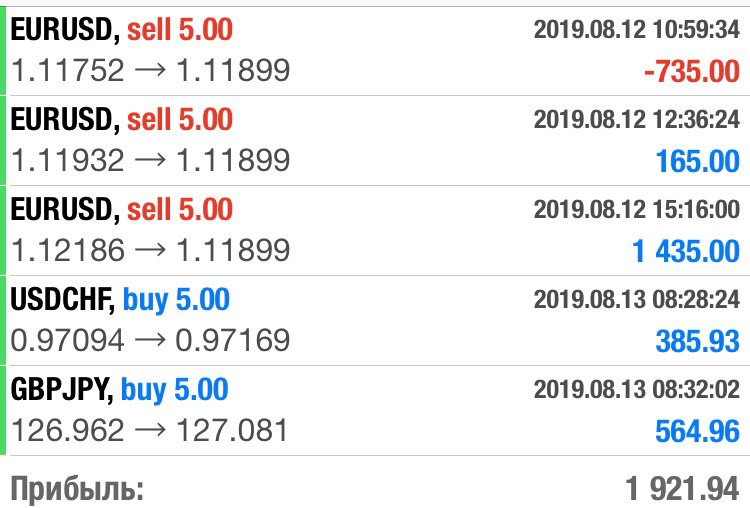This screenshot has height=508, width=750.
Task: Tap the price range 1.12186 → 1.11899
Action: pos(150,250)
